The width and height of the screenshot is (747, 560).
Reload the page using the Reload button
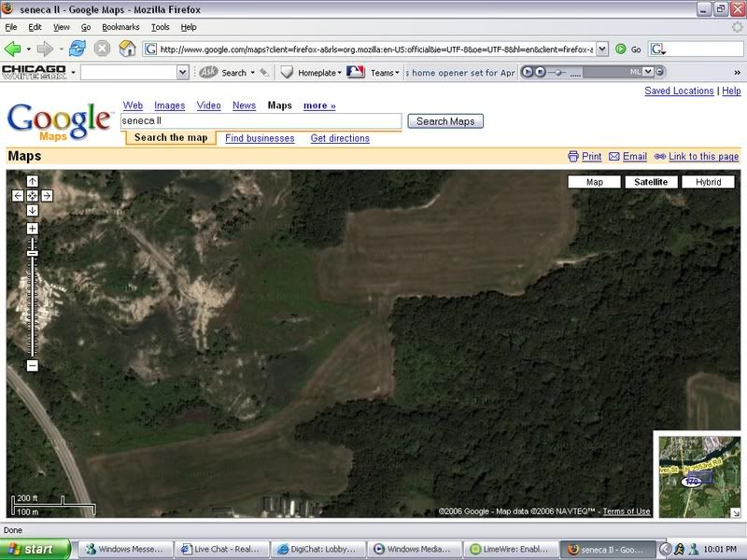[x=77, y=49]
